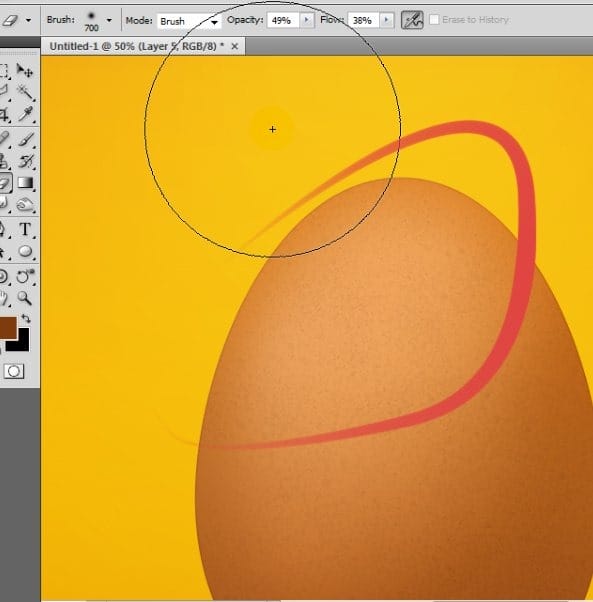593x602 pixels.
Task: Pick the Eyedropper tool
Action: 25,114
